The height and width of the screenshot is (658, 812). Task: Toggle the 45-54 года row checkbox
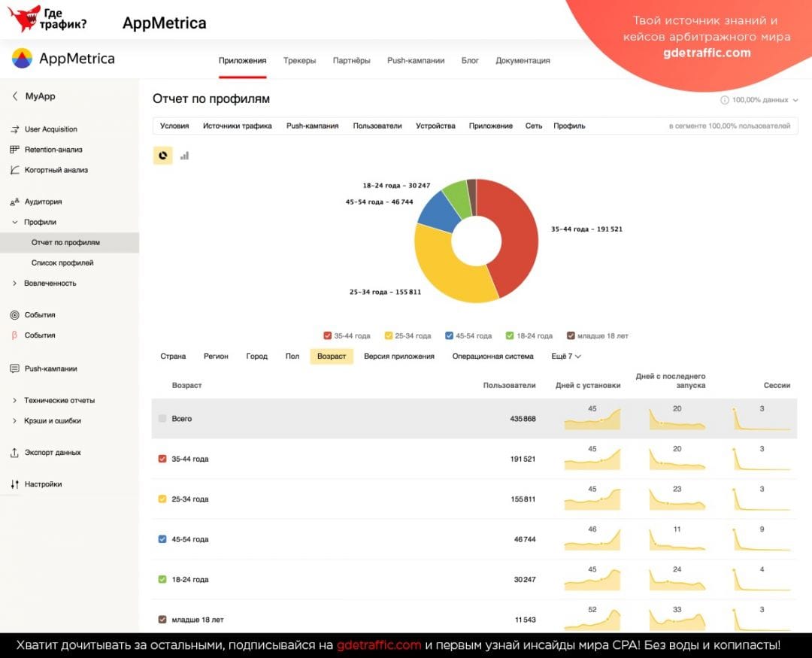point(162,539)
